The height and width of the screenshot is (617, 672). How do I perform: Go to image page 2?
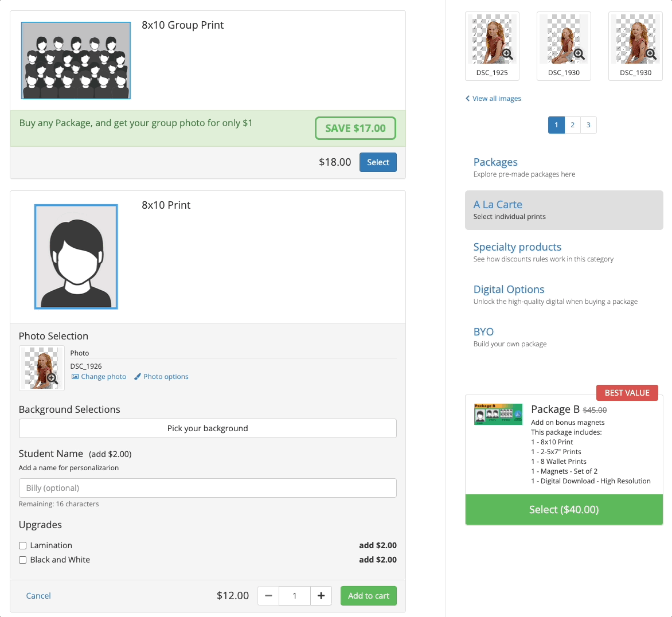(572, 125)
